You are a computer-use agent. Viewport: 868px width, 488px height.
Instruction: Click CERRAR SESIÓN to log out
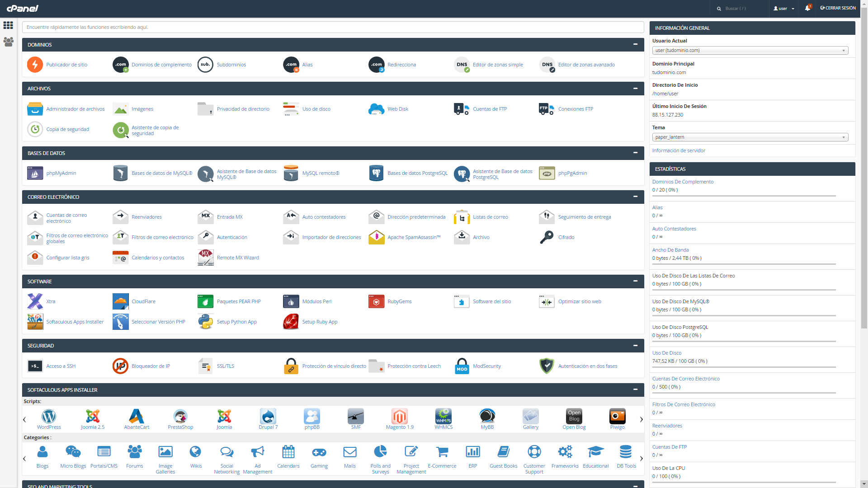[838, 8]
